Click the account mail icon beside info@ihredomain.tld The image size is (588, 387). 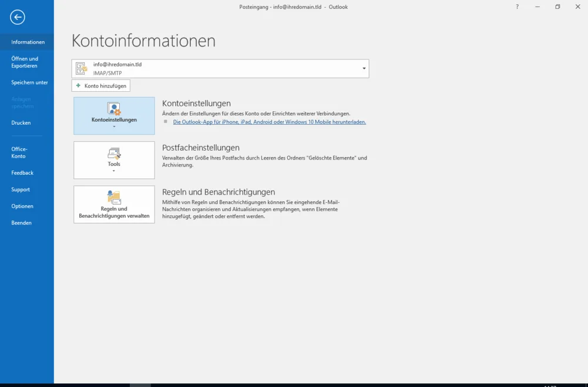tap(82, 69)
